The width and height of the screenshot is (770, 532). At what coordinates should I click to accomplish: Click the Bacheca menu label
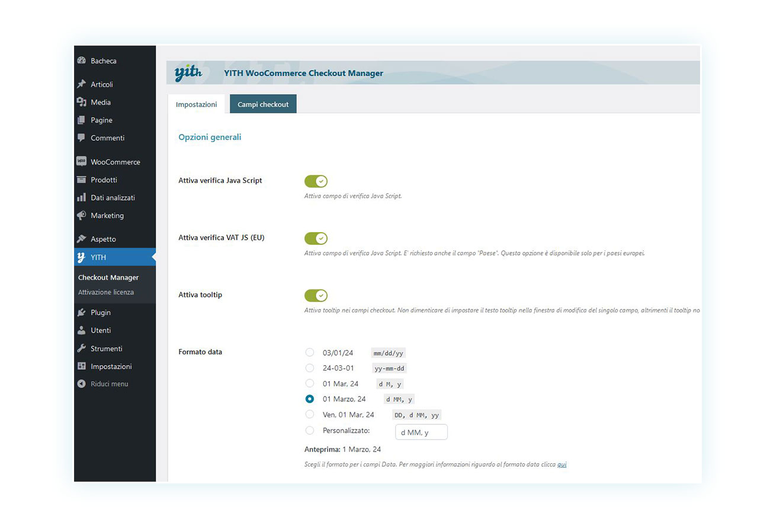(104, 61)
